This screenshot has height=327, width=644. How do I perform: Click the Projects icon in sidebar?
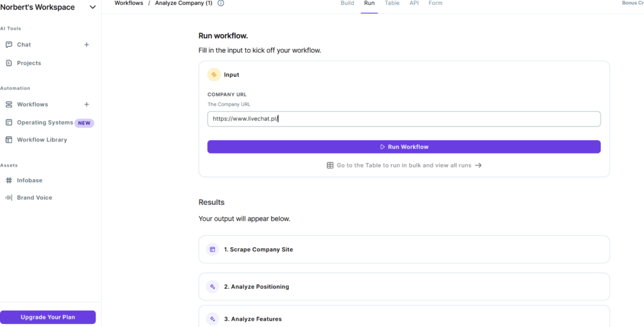point(9,63)
